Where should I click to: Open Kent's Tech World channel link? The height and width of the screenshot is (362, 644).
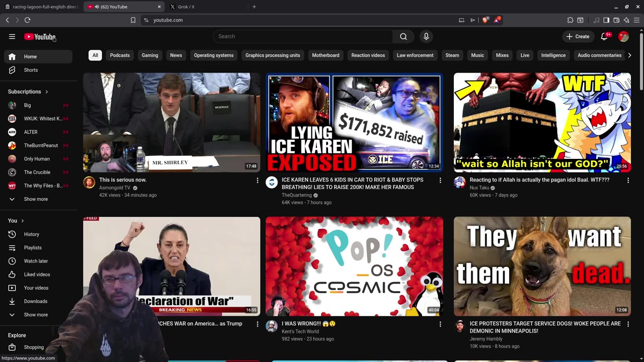(300, 331)
